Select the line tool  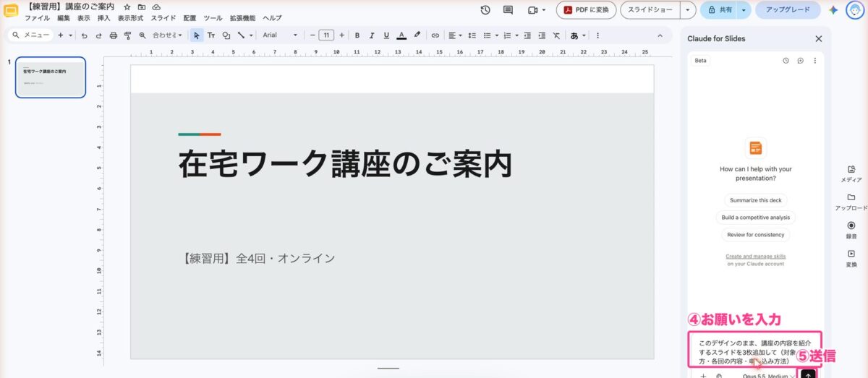pos(241,35)
